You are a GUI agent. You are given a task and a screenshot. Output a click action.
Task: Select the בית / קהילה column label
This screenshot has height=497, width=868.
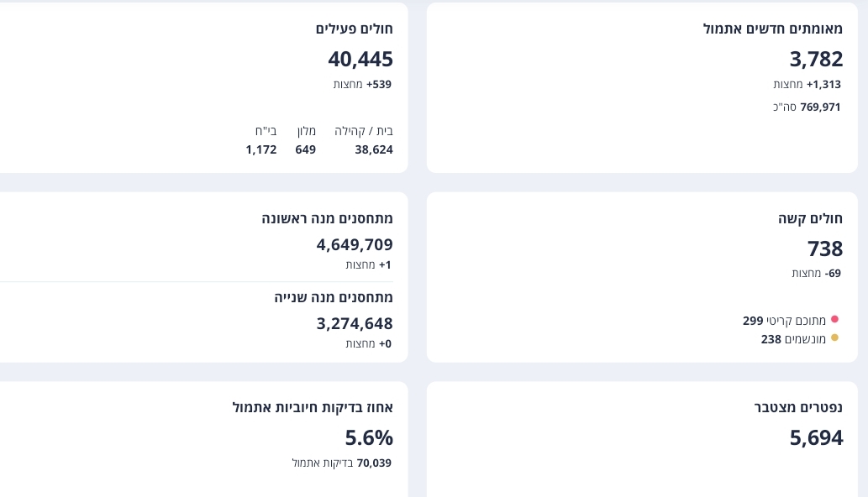pyautogui.click(x=363, y=131)
